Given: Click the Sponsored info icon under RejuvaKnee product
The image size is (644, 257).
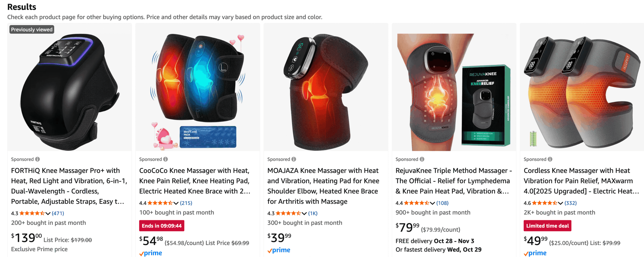Looking at the screenshot, I should [x=422, y=159].
